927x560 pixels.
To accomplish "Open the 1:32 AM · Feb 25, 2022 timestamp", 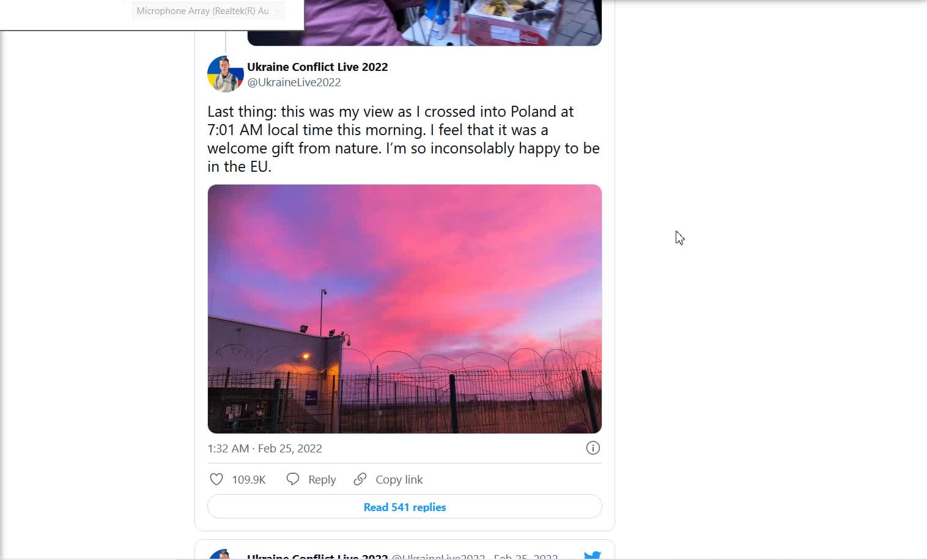I will (265, 448).
